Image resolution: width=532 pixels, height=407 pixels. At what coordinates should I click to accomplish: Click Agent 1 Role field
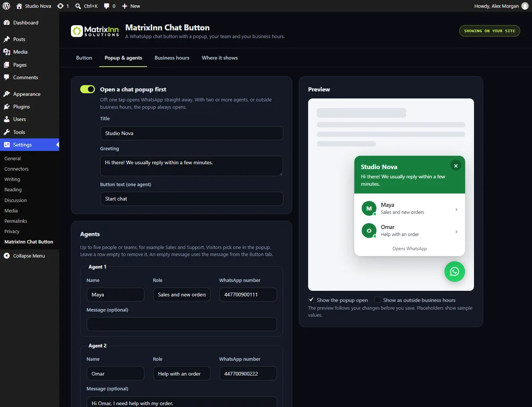(182, 295)
